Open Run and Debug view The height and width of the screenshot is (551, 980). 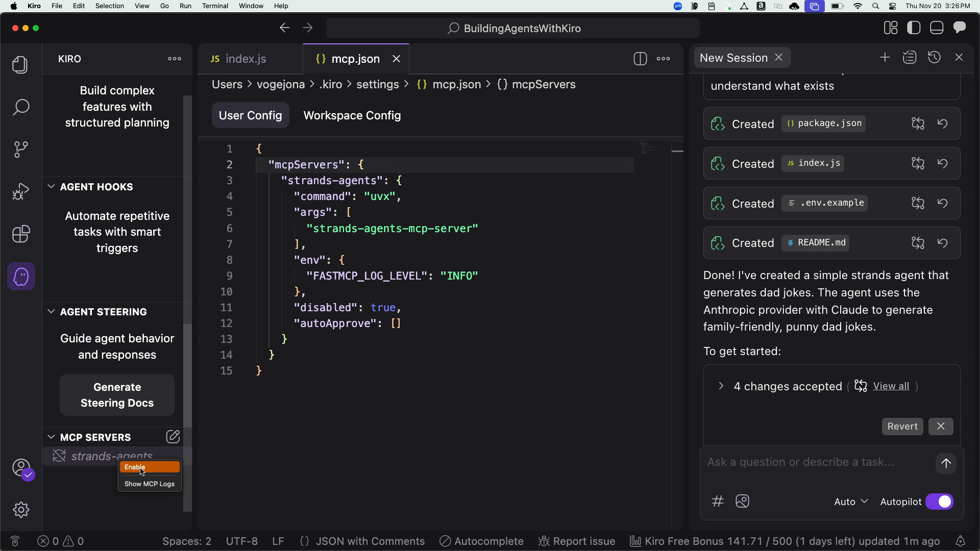pos(21,192)
